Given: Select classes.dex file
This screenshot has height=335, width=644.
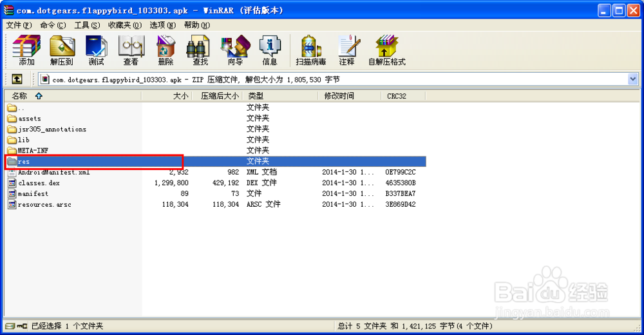Looking at the screenshot, I should click(33, 183).
